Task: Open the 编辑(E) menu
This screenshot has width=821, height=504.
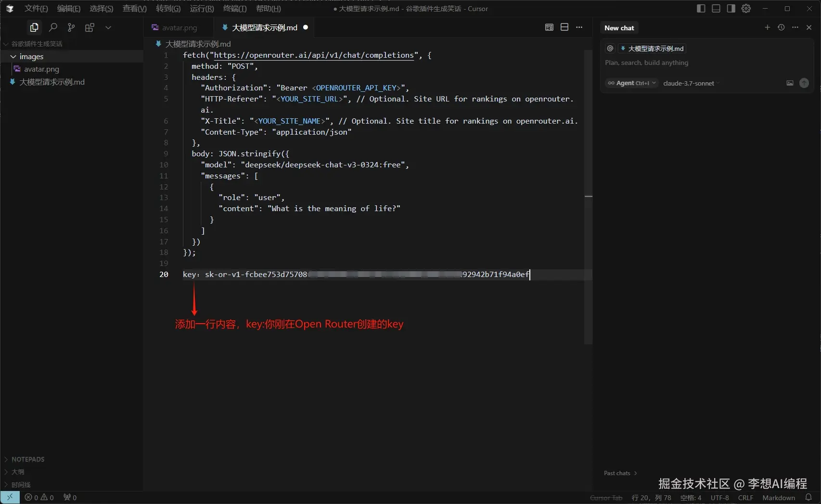Action: (x=69, y=9)
